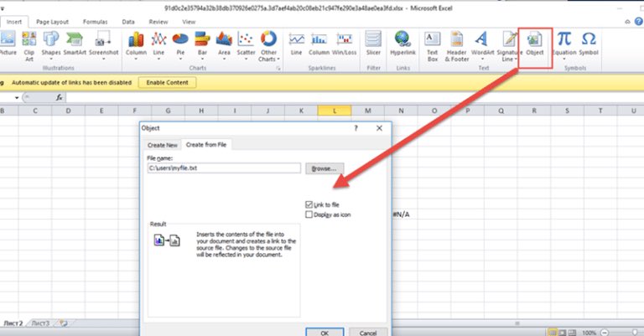The width and height of the screenshot is (644, 336).
Task: Add a Signature Line
Action: pyautogui.click(x=509, y=46)
